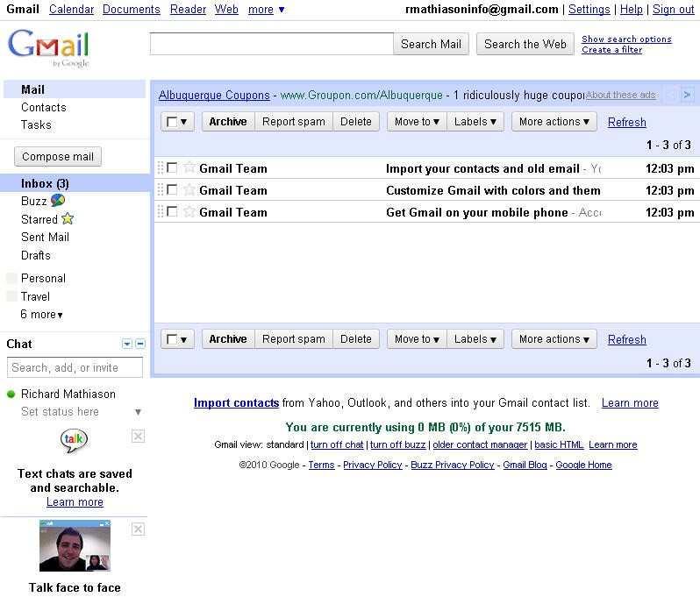Click the Google Talk bubble icon

point(74,440)
